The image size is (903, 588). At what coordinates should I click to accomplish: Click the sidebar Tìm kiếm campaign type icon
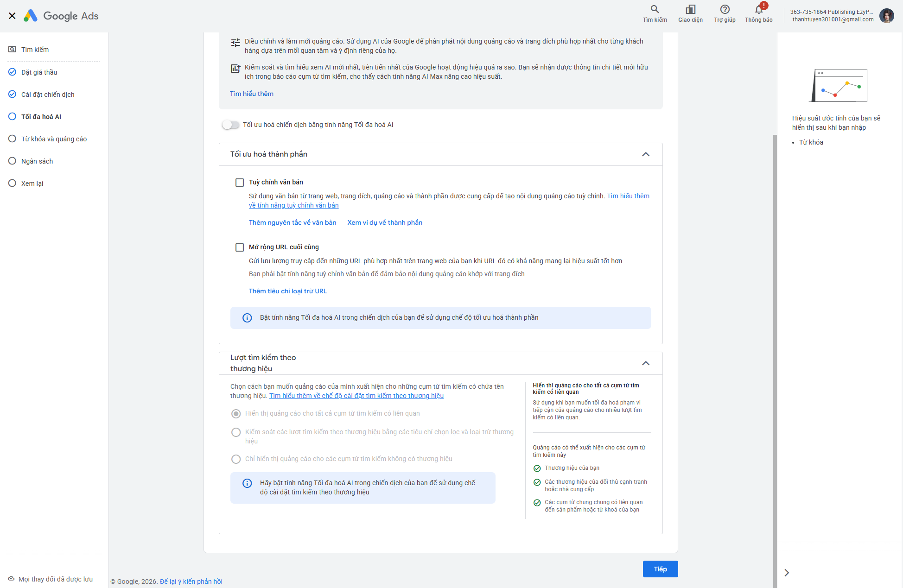click(x=13, y=49)
